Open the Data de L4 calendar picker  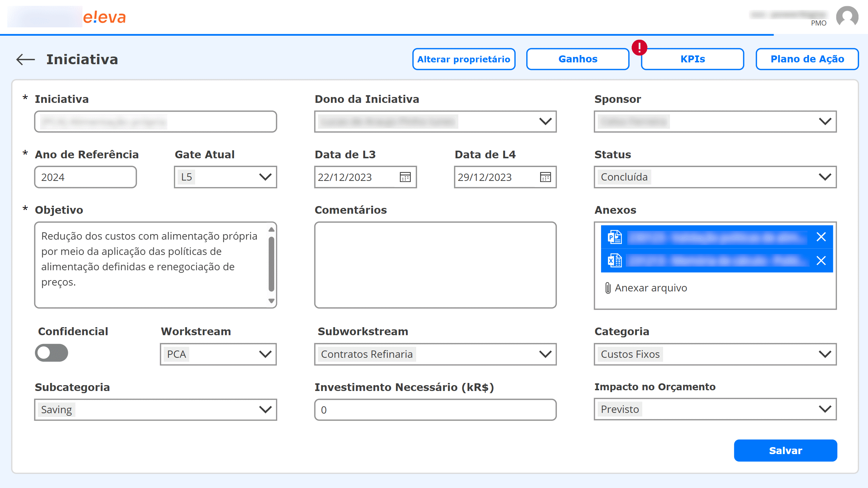click(545, 177)
